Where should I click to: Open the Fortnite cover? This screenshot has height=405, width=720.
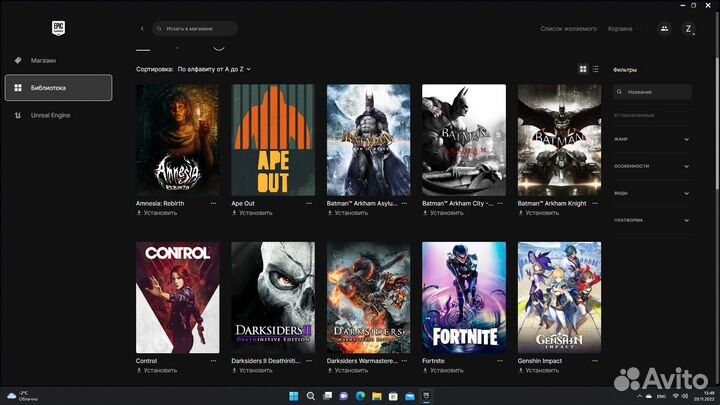coord(464,298)
